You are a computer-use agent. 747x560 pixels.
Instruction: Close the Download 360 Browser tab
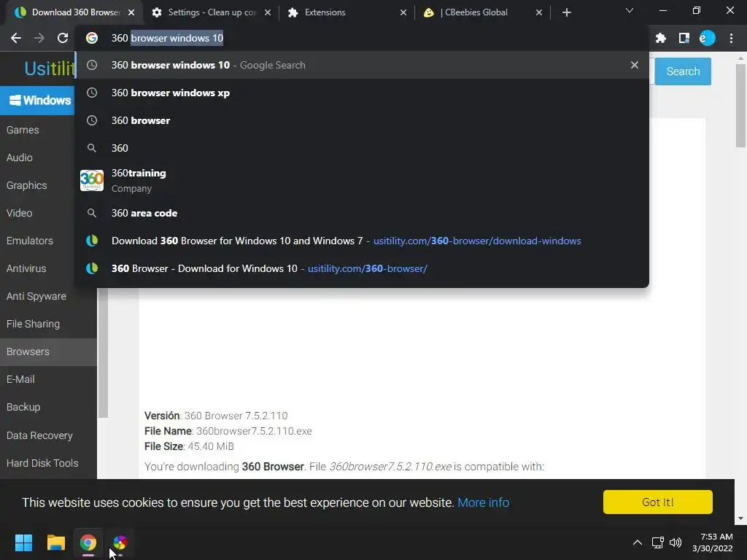[131, 12]
